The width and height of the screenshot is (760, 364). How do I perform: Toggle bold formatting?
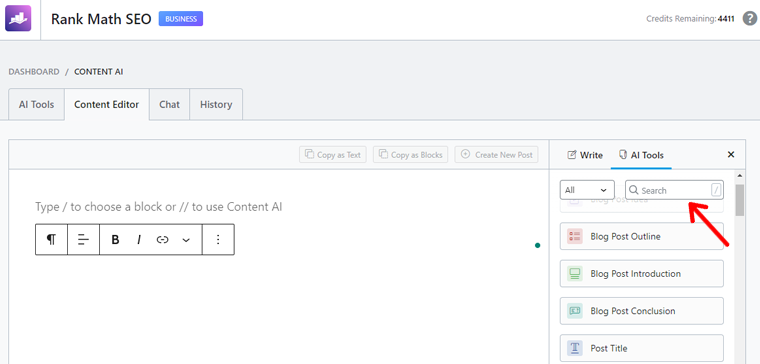[x=115, y=239]
